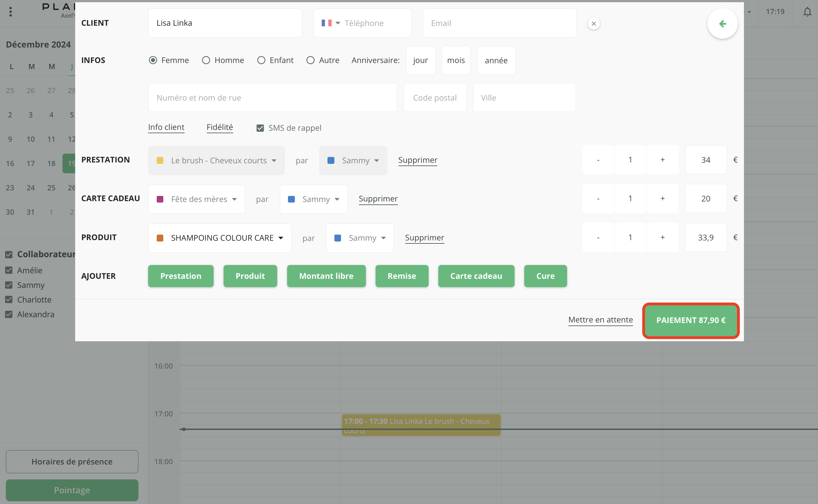Clear the client with the X icon
Image resolution: width=818 pixels, height=504 pixels.
pyautogui.click(x=594, y=24)
